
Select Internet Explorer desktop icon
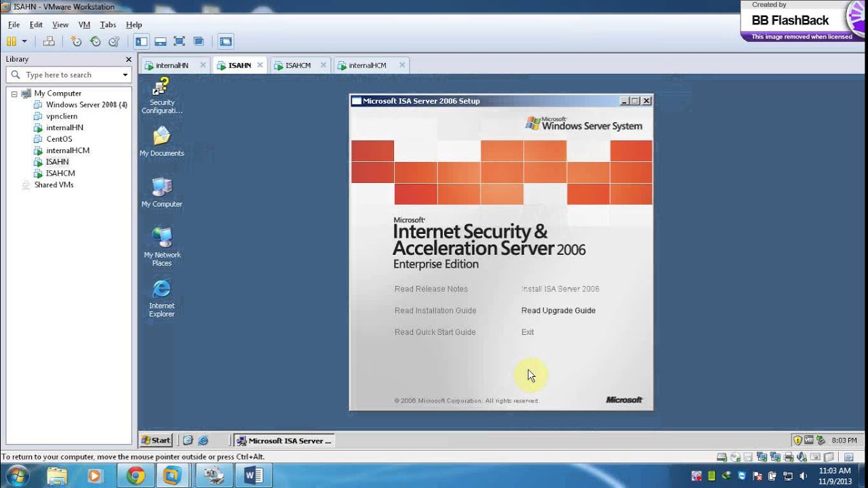[x=162, y=298]
